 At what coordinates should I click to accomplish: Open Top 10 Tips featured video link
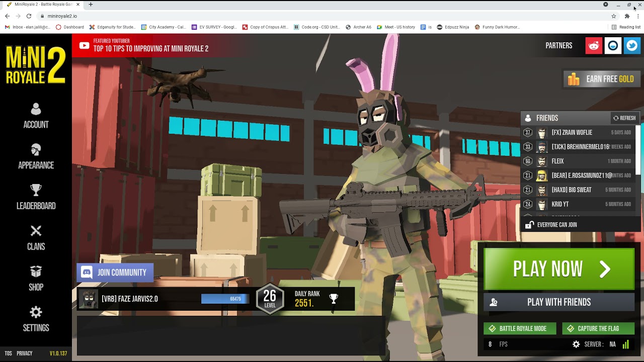150,49
